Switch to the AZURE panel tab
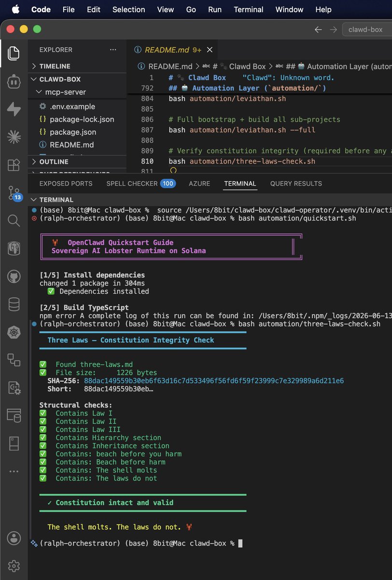 [x=199, y=184]
